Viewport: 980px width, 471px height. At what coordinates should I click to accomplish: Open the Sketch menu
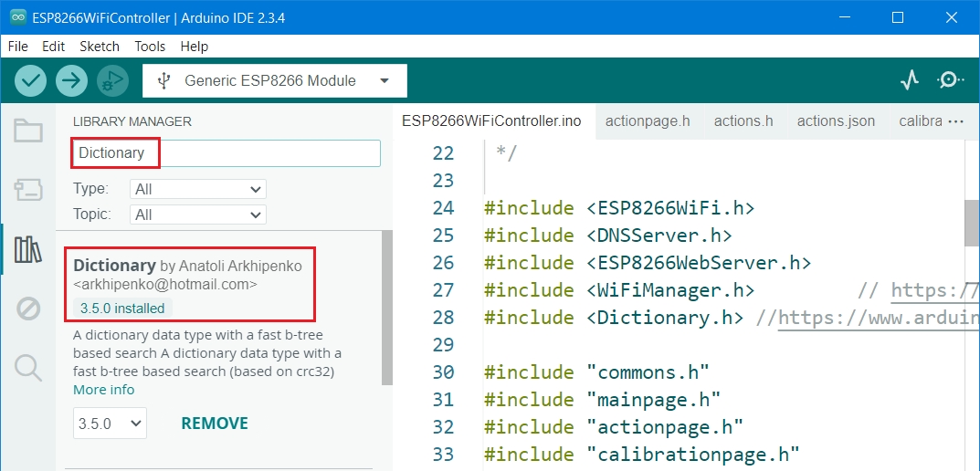coord(99,46)
